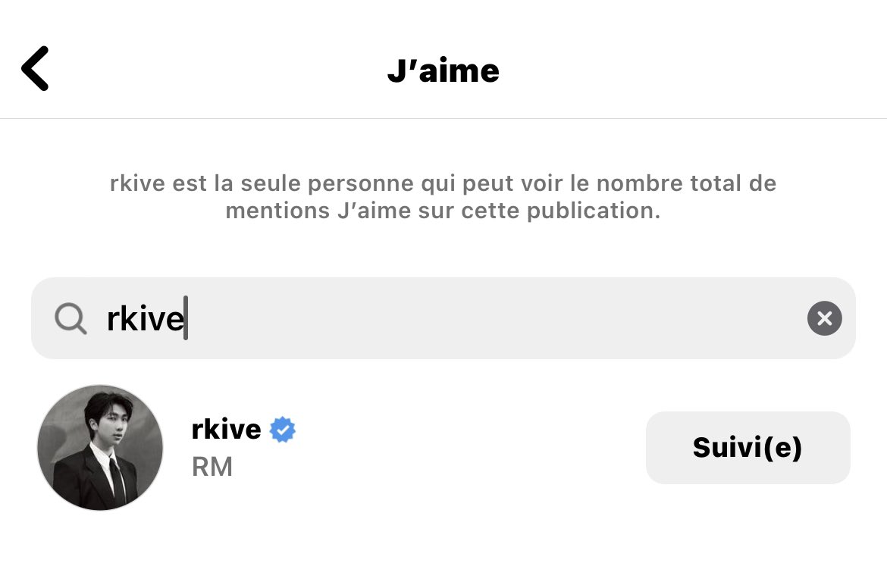Unfollow using the Suivi(e) button

pyautogui.click(x=748, y=447)
